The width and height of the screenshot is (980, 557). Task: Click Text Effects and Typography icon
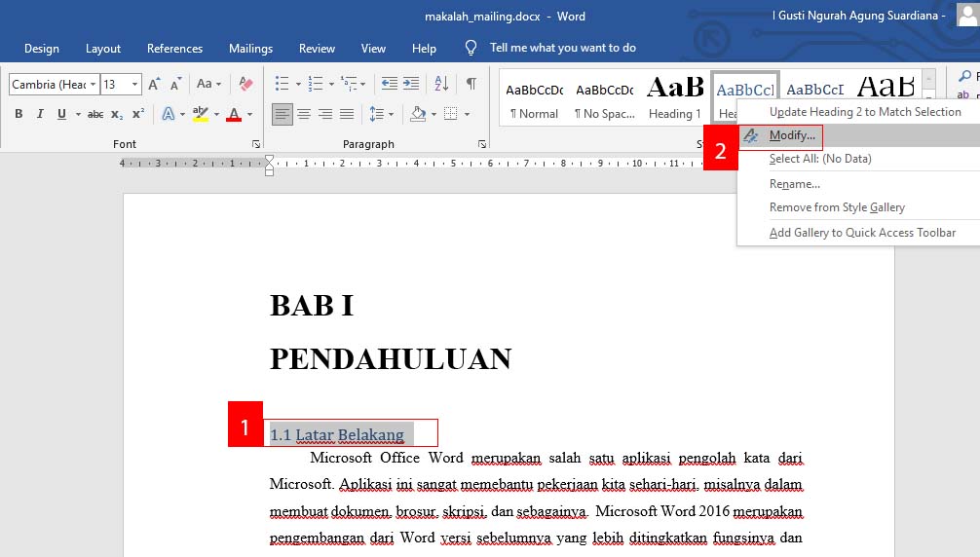(x=169, y=114)
